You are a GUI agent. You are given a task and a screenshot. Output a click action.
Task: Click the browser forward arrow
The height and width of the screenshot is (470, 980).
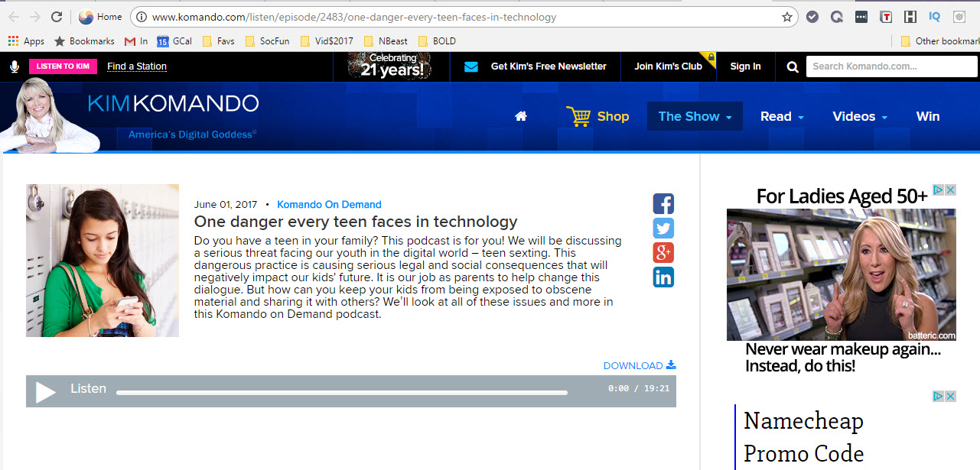point(35,17)
